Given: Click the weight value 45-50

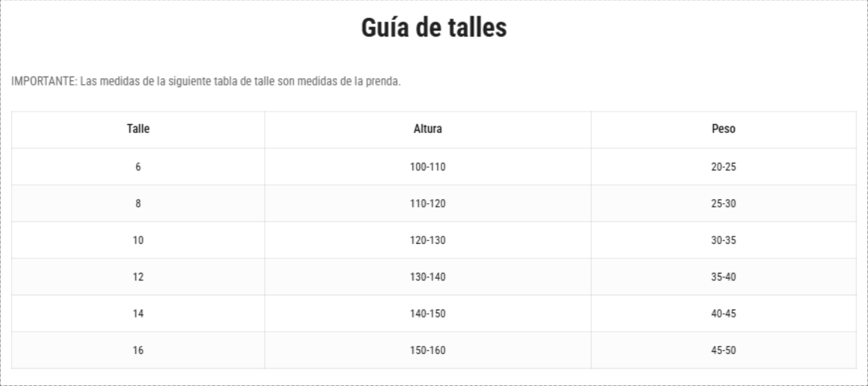Looking at the screenshot, I should [724, 350].
